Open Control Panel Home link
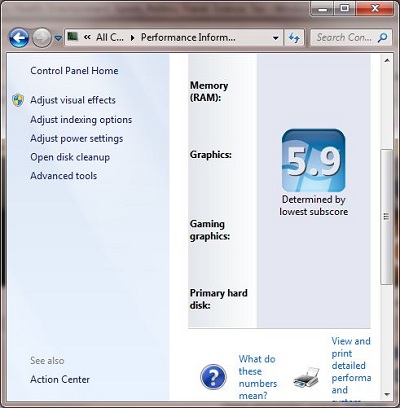Viewport: 400px width, 408px height. pyautogui.click(x=74, y=71)
